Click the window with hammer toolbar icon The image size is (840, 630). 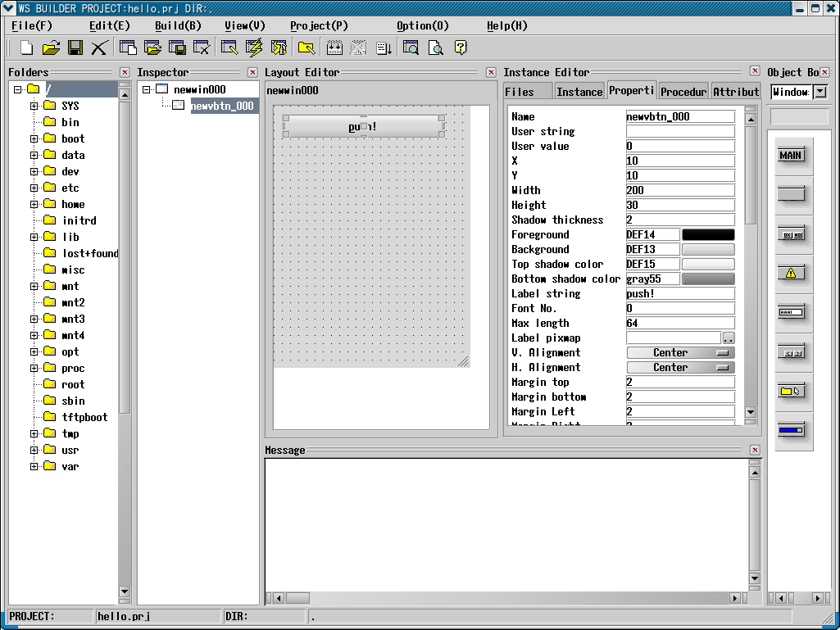(279, 48)
